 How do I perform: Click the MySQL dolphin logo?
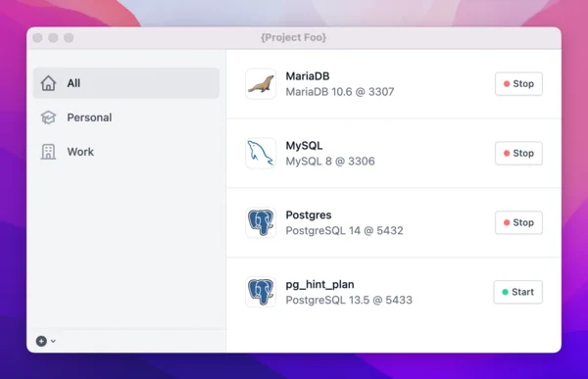261,153
